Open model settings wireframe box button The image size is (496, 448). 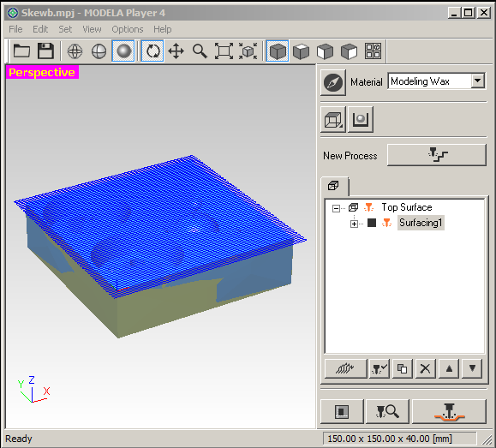click(x=333, y=120)
